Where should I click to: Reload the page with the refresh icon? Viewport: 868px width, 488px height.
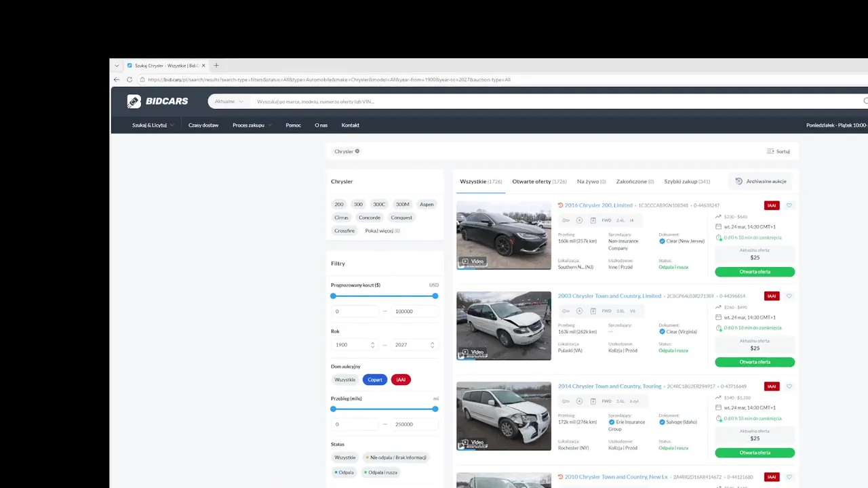tap(130, 79)
